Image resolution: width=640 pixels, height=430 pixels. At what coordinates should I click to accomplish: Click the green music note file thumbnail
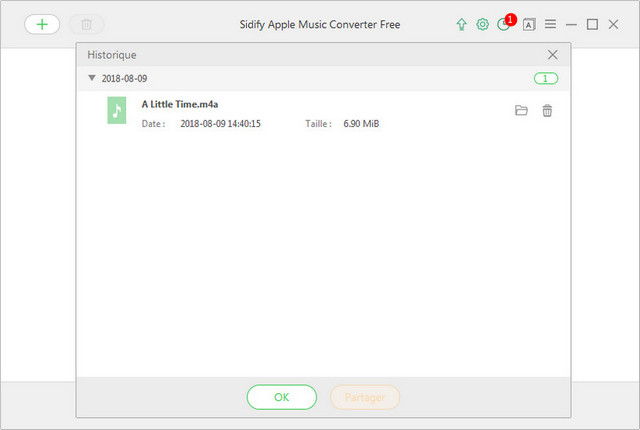pyautogui.click(x=117, y=110)
